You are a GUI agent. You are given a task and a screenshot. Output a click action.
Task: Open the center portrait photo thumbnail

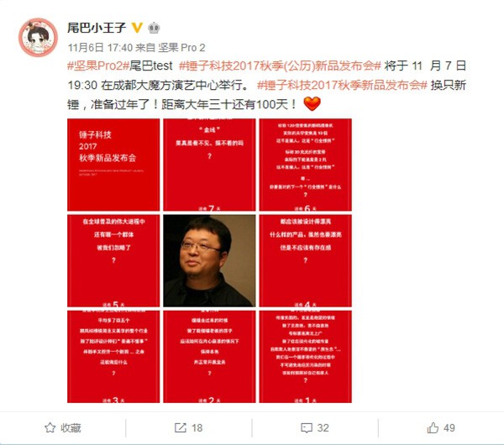[209, 260]
